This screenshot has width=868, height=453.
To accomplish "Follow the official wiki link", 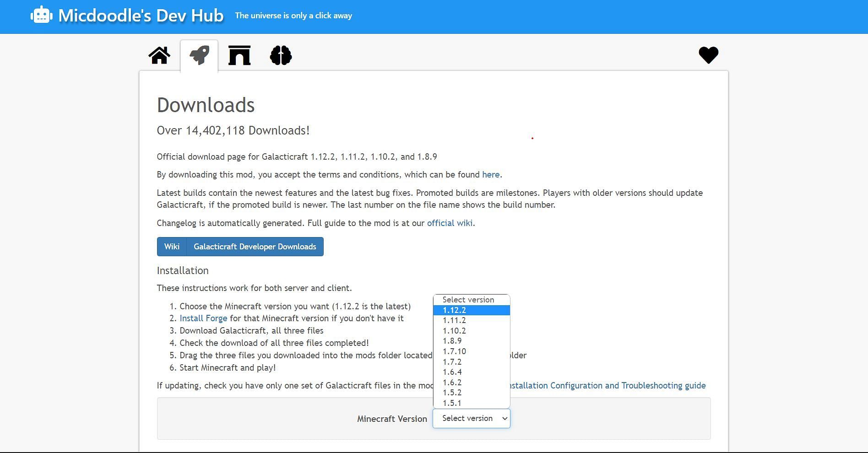I will [x=450, y=223].
